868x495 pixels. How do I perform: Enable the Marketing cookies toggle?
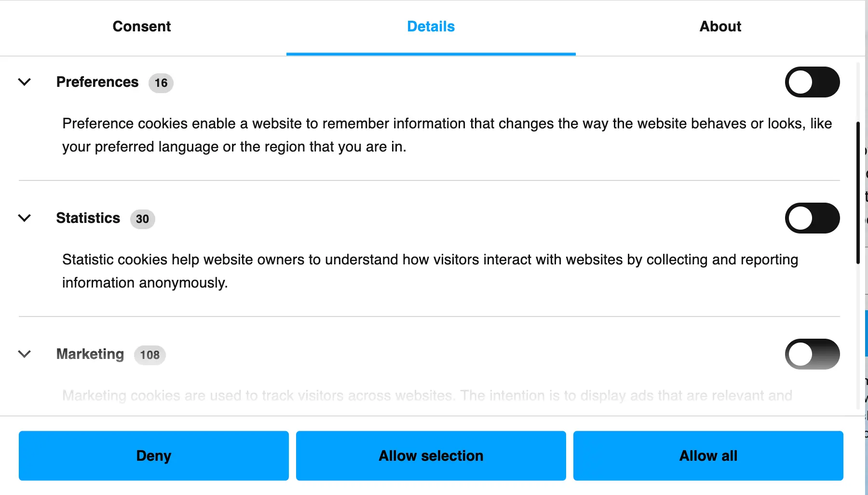click(812, 354)
